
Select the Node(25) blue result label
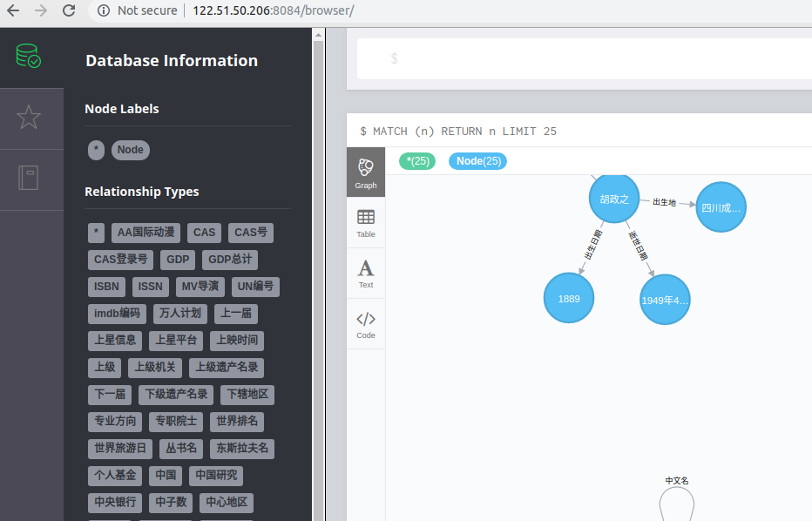click(478, 161)
